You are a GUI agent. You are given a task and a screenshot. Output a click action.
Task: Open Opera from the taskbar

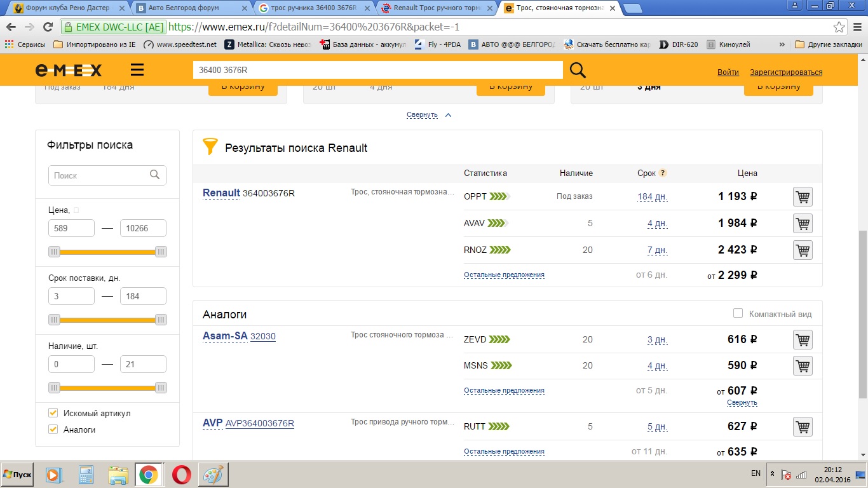point(180,475)
